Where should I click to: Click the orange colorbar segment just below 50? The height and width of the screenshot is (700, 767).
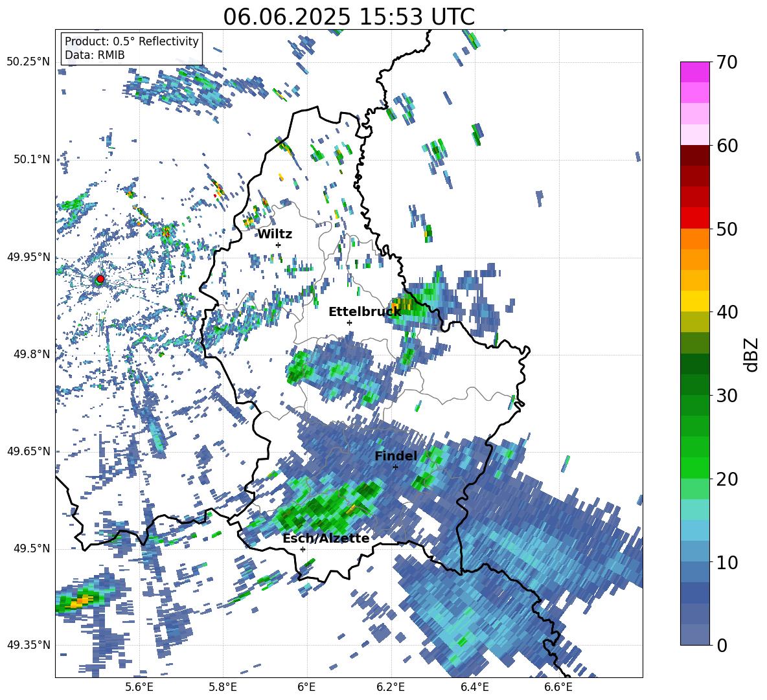click(x=694, y=238)
